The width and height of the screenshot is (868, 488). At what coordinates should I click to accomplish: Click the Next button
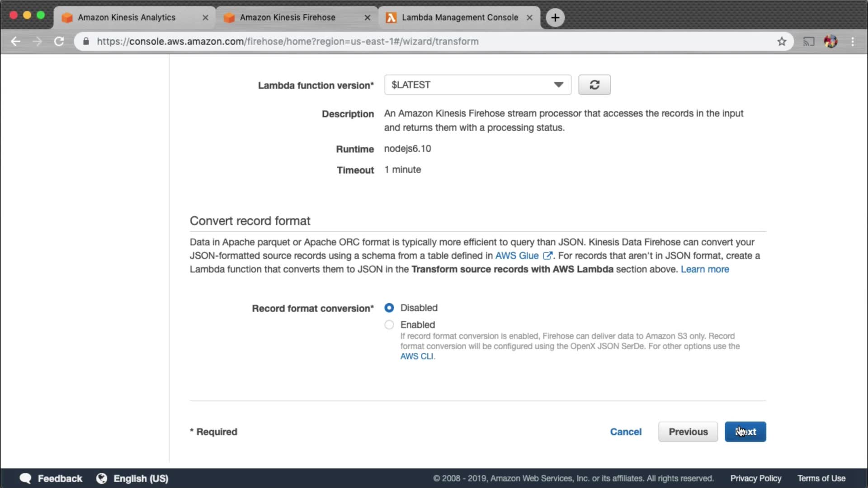[x=745, y=432]
